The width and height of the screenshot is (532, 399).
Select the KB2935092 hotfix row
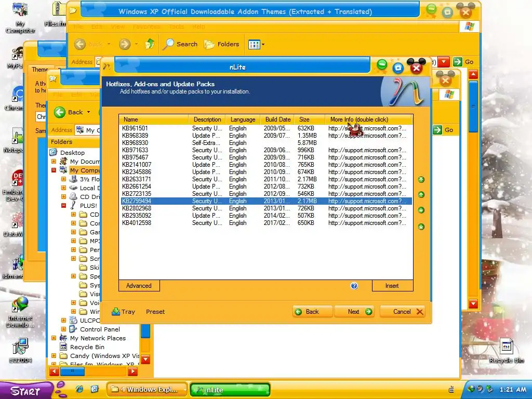coord(266,216)
